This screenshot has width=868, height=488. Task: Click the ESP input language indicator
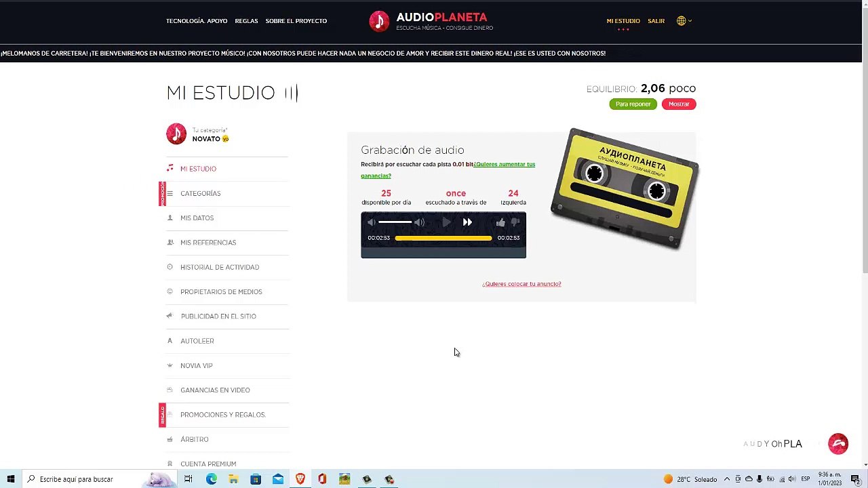click(x=806, y=479)
